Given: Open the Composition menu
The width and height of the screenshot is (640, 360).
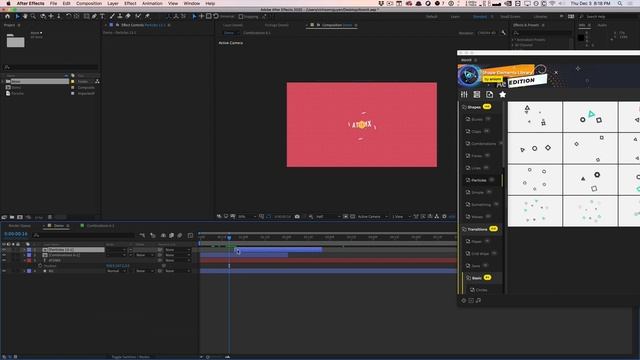Looking at the screenshot, I should (x=89, y=3).
